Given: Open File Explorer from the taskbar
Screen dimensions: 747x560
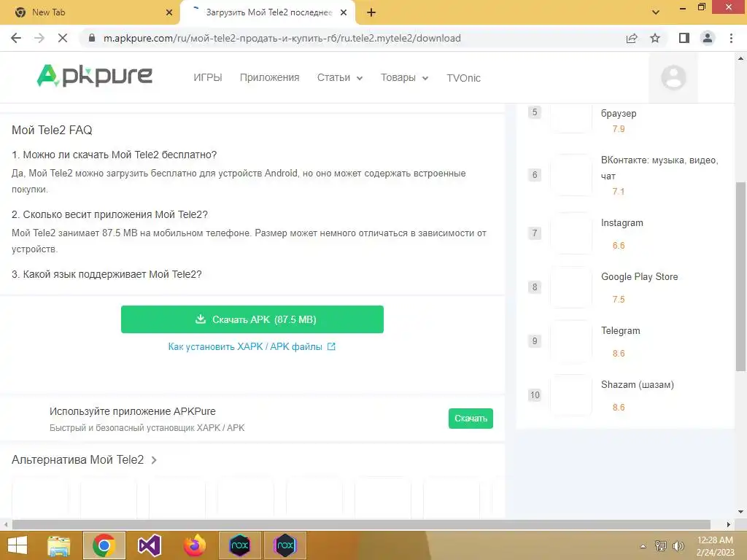Looking at the screenshot, I should click(x=58, y=545).
